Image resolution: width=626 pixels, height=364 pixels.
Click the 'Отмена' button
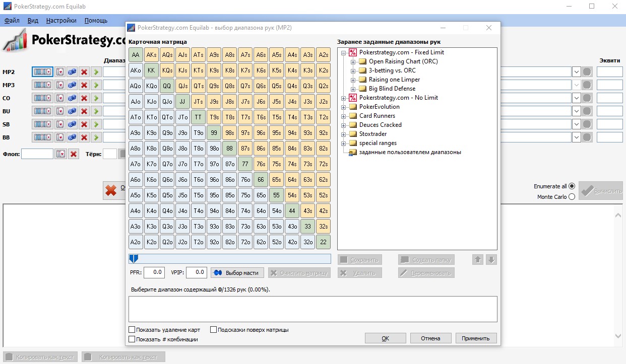pyautogui.click(x=430, y=338)
